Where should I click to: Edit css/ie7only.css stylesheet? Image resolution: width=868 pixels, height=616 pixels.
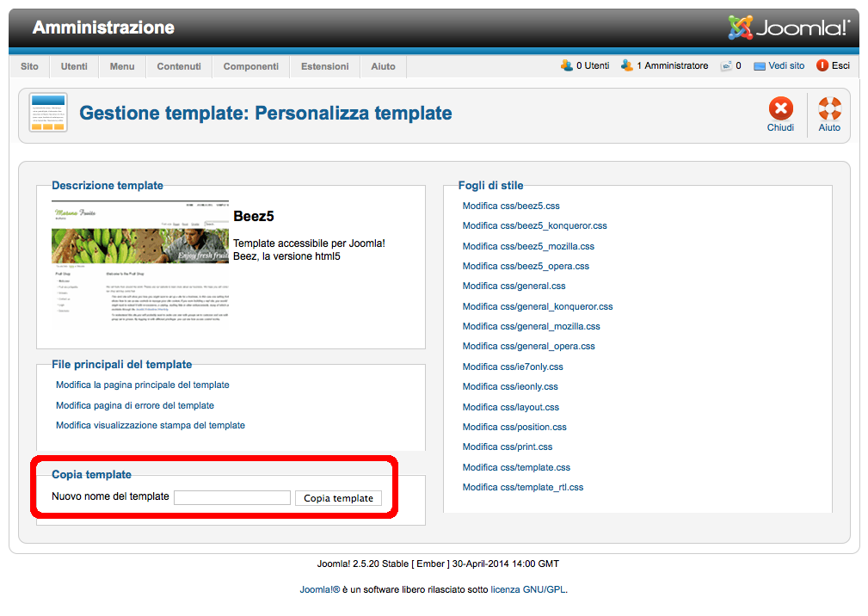[513, 367]
